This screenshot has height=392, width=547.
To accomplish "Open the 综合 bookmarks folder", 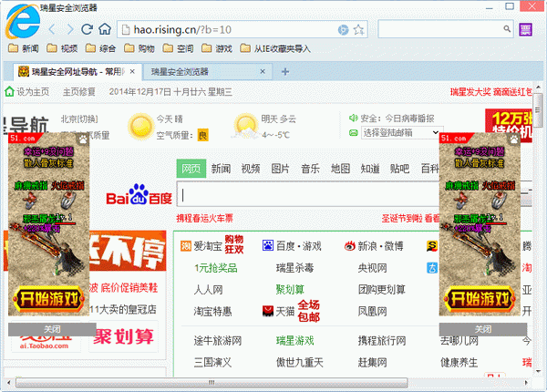I will coord(101,48).
